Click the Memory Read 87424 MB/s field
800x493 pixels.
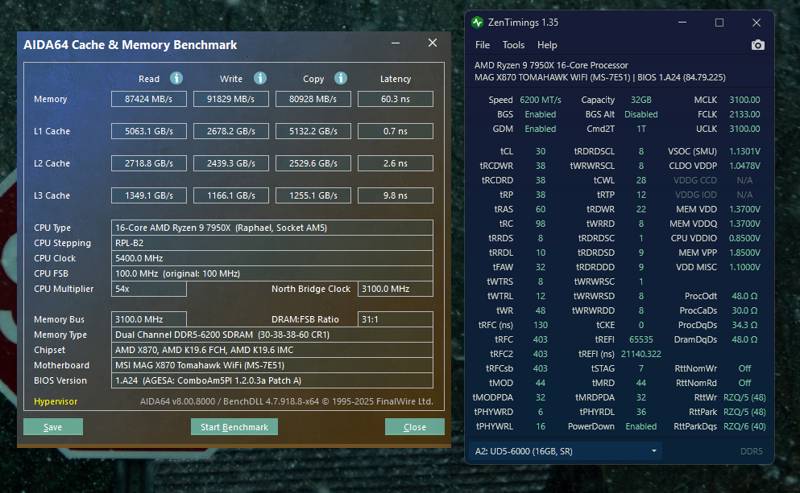[149, 99]
